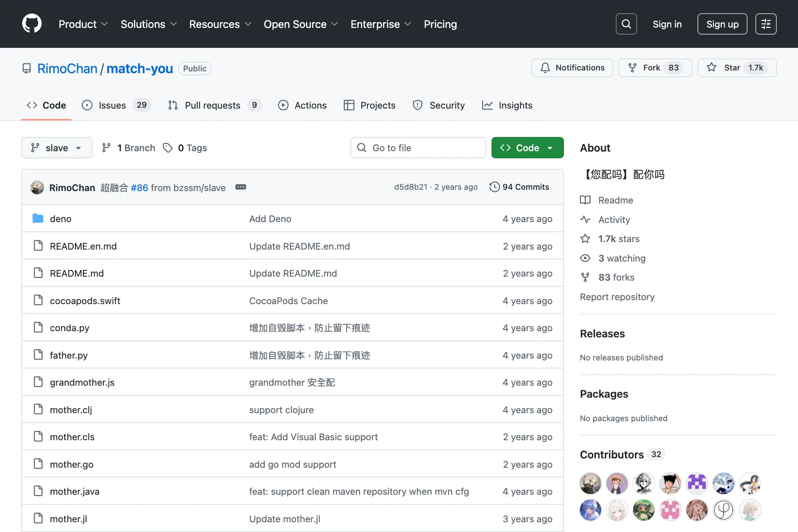The height and width of the screenshot is (532, 798).
Task: Expand the commit message ellipsis
Action: (x=241, y=187)
